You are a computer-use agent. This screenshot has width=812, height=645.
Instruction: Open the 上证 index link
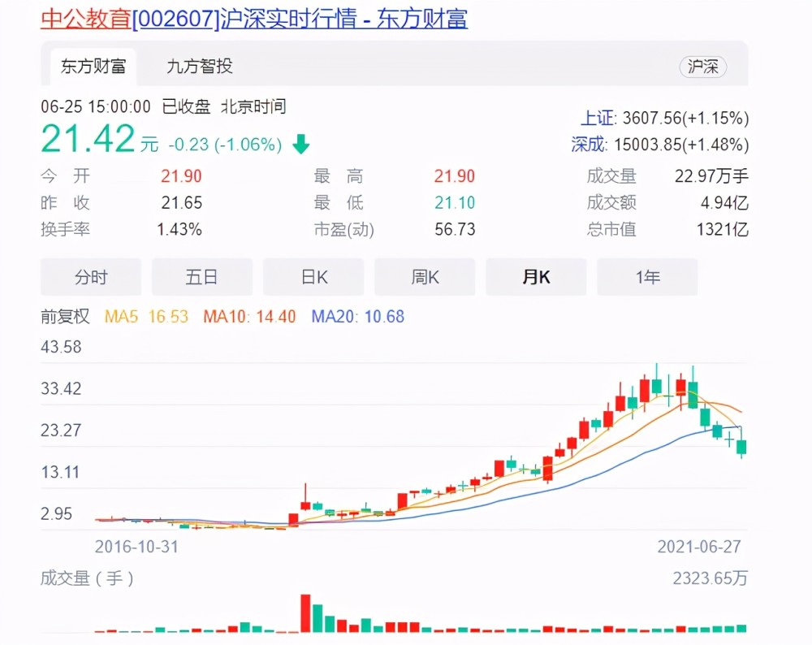(597, 118)
